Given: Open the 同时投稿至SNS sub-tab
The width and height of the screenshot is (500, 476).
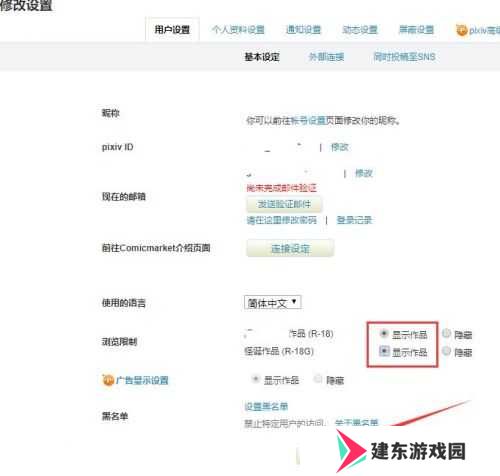Looking at the screenshot, I should pyautogui.click(x=404, y=57).
